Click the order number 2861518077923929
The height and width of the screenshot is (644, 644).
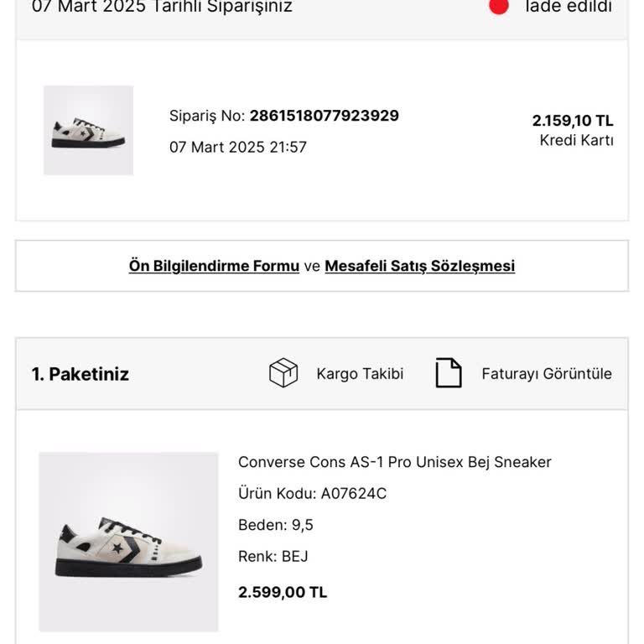pyautogui.click(x=324, y=116)
